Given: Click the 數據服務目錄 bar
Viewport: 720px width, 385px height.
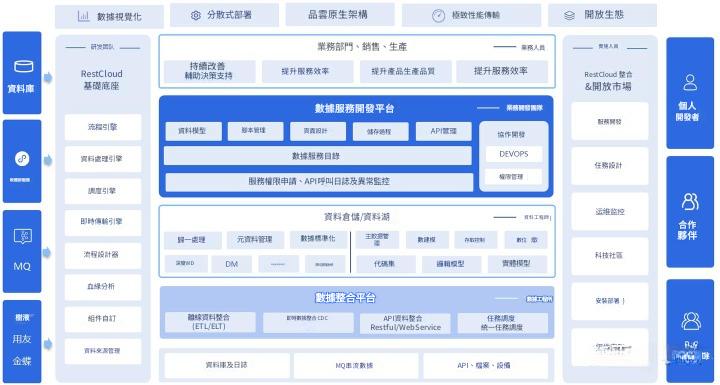Looking at the screenshot, I should coord(317,156).
